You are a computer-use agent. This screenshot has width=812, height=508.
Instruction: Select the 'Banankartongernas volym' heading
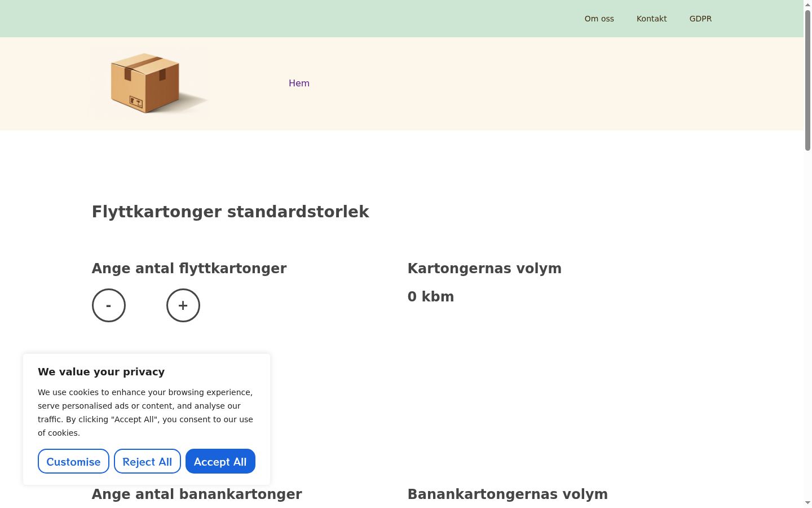pos(507,494)
